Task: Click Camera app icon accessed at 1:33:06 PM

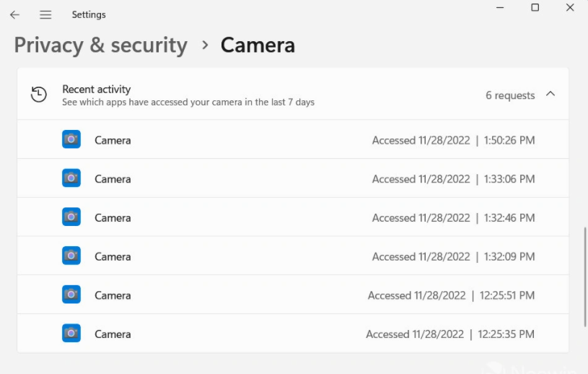Action: tap(71, 178)
